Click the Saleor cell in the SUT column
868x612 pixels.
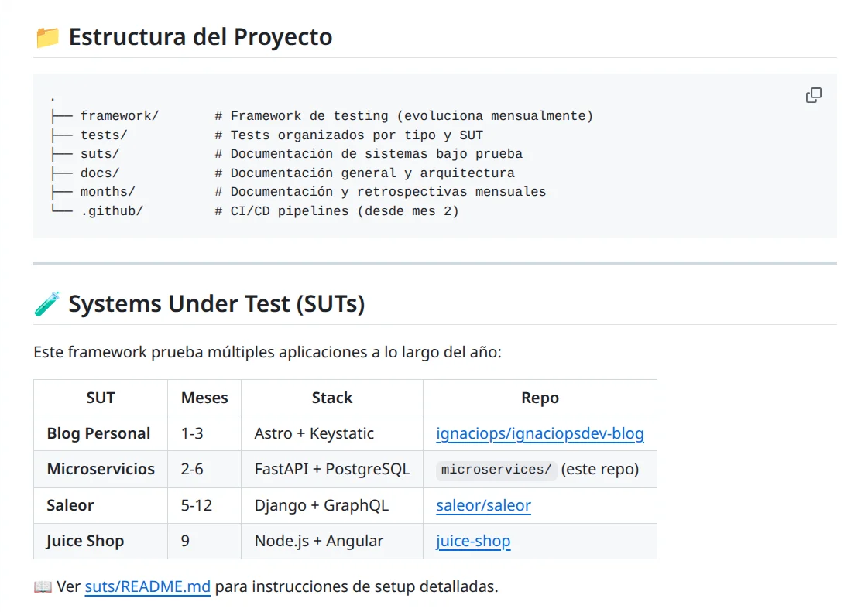point(70,505)
